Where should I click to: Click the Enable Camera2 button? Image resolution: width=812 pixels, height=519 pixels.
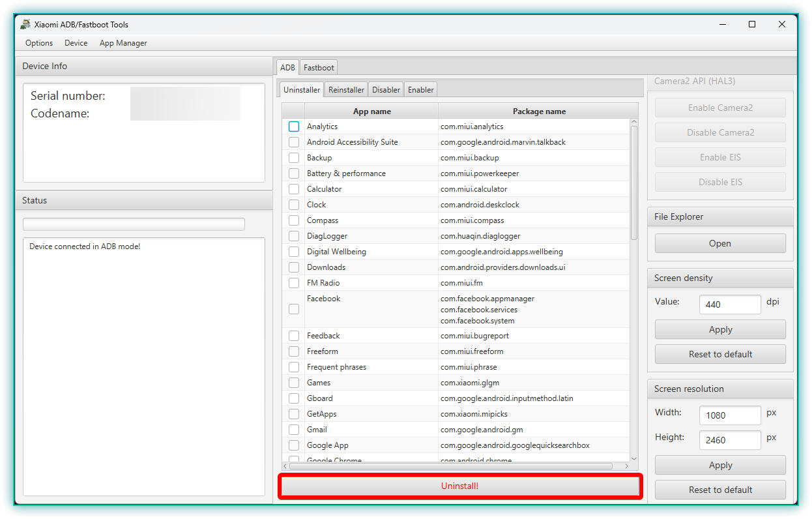(x=720, y=108)
